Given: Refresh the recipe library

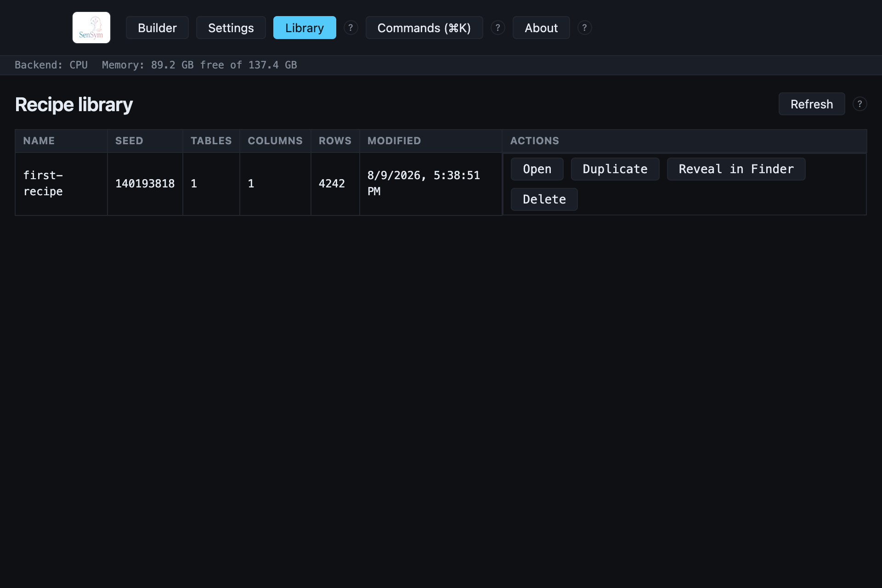Looking at the screenshot, I should (x=812, y=104).
